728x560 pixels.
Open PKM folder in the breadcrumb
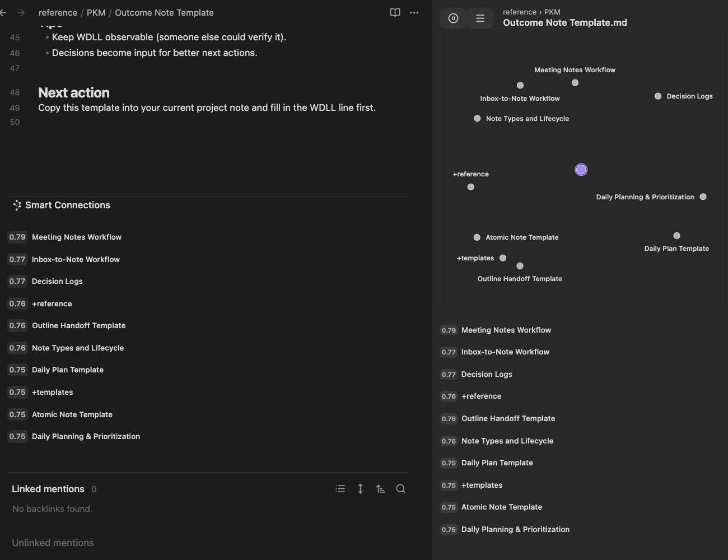(96, 12)
